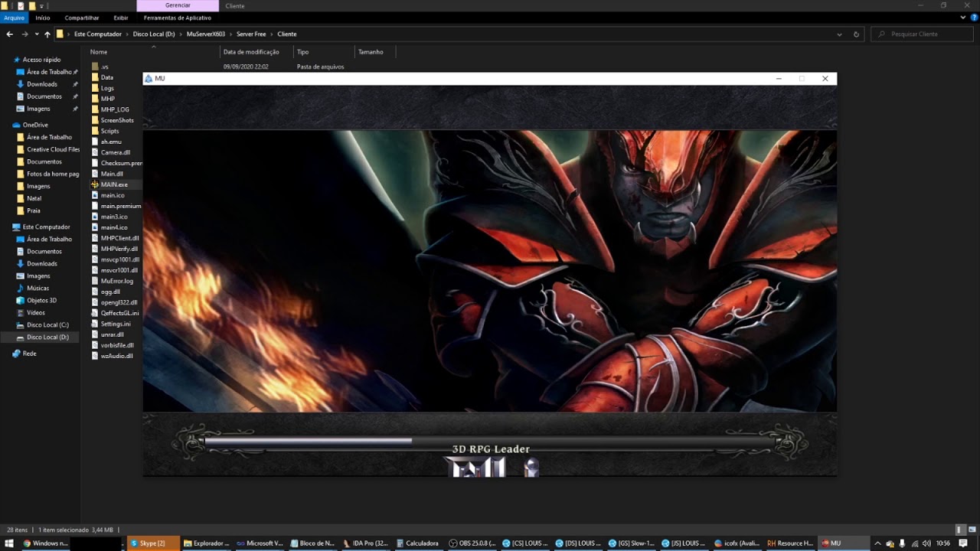Select OneDrive in the navigation pane
Viewport: 980px width, 551px height.
click(35, 125)
